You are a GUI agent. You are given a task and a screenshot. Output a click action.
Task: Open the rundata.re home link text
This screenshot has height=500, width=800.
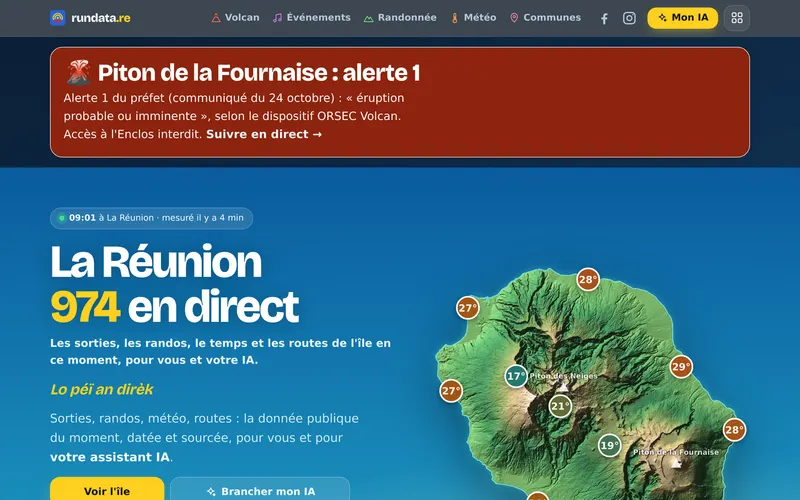pyautogui.click(x=101, y=18)
